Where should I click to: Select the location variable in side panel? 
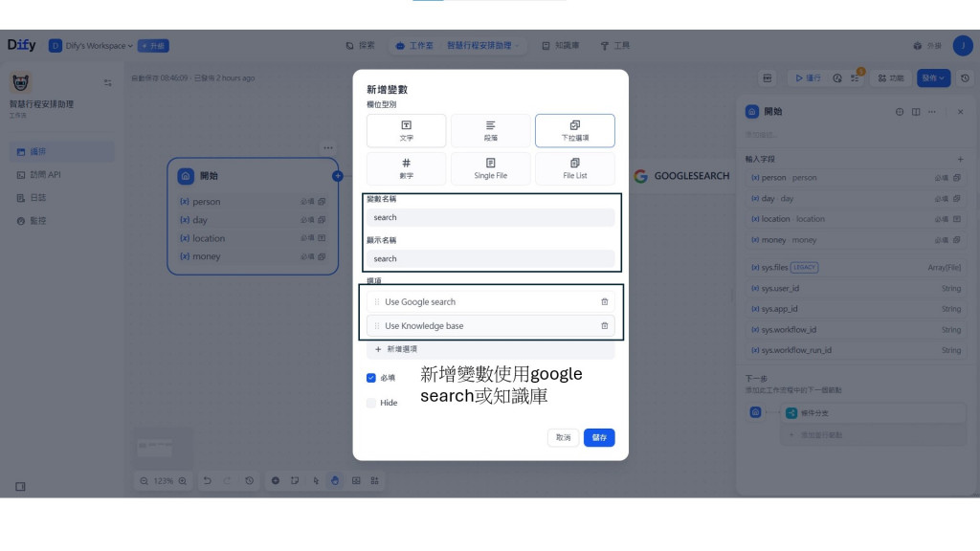(x=856, y=219)
